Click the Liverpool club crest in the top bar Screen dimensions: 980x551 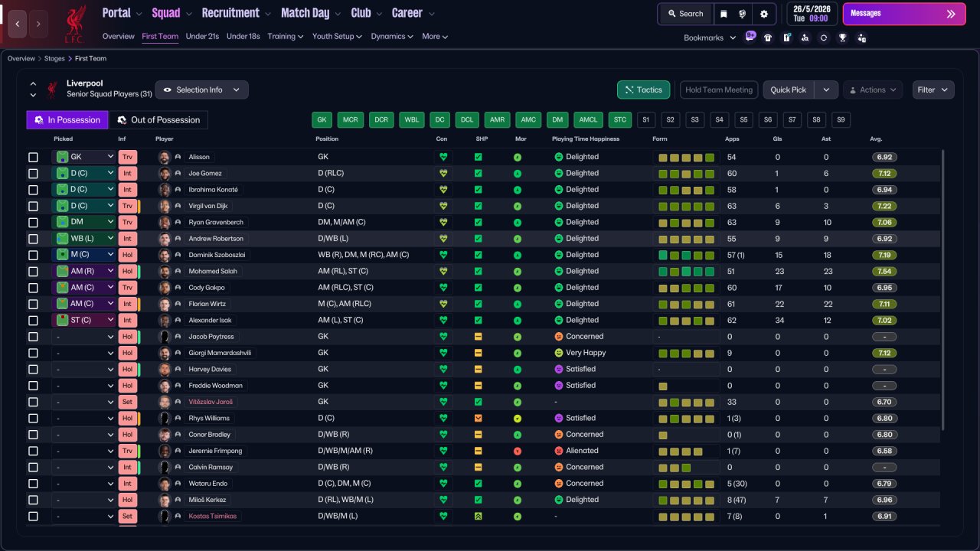point(74,24)
